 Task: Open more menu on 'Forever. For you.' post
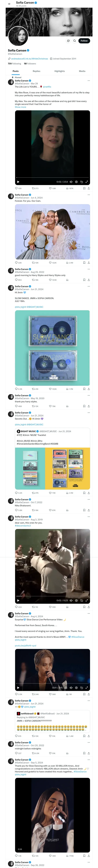point(89,195)
